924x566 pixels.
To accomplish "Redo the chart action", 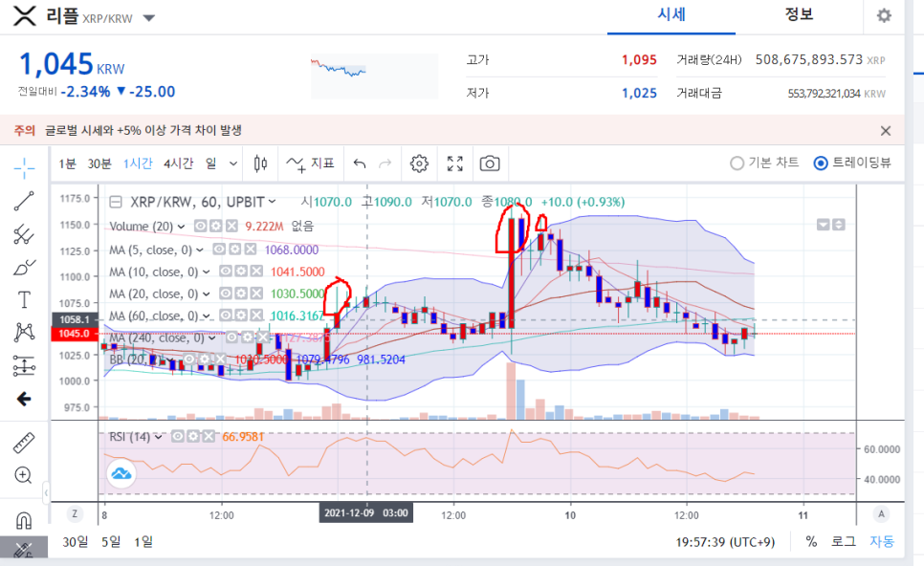I will pyautogui.click(x=385, y=163).
